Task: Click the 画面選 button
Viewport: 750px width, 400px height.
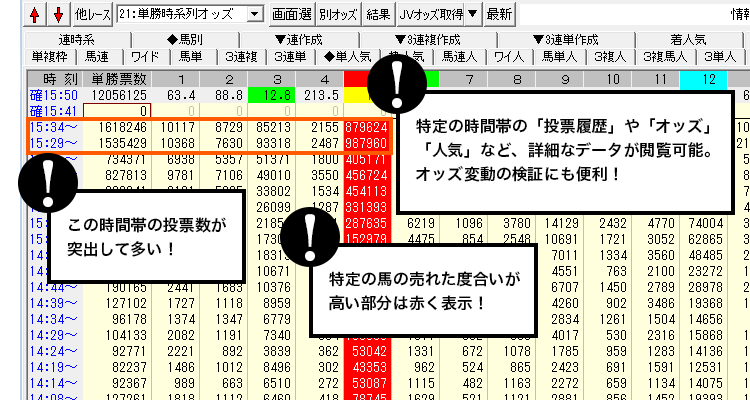Action: pos(291,14)
